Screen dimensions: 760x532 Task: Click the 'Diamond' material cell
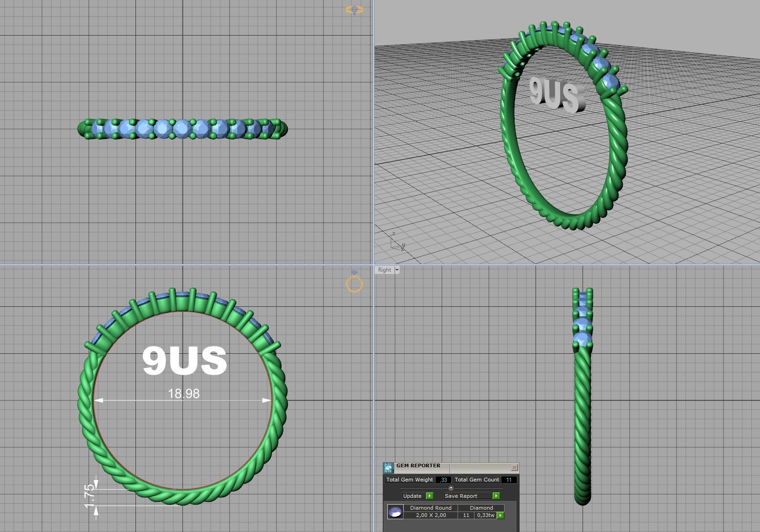(x=481, y=507)
